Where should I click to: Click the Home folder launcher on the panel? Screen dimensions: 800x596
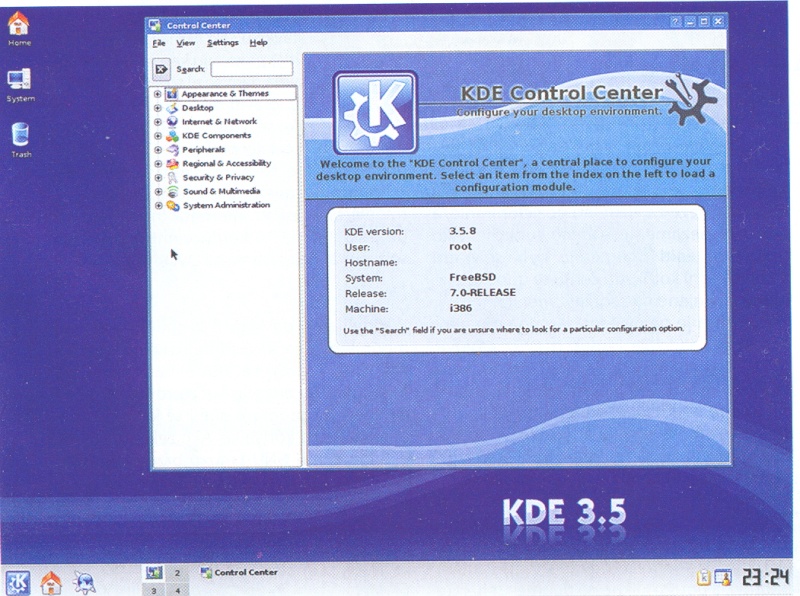tap(51, 582)
